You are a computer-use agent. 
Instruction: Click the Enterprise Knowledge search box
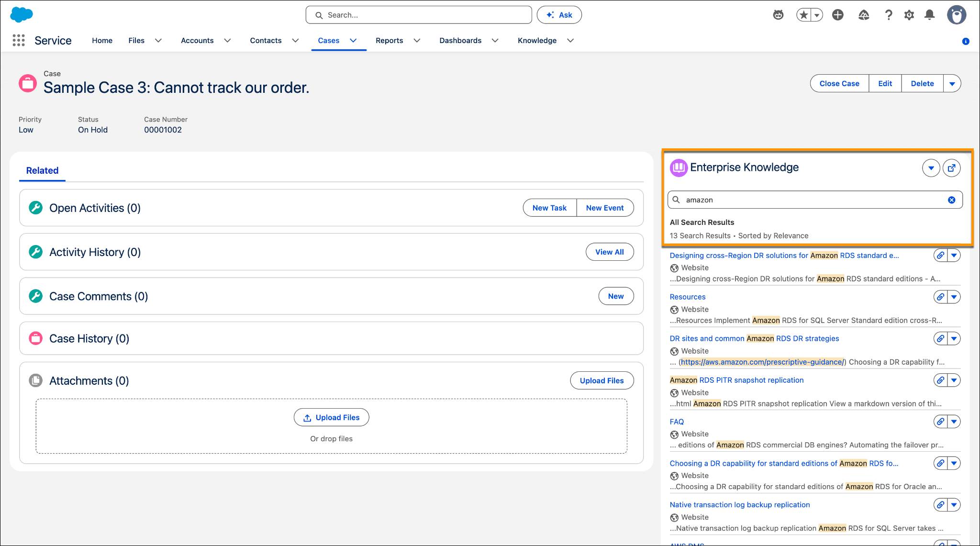[815, 200]
